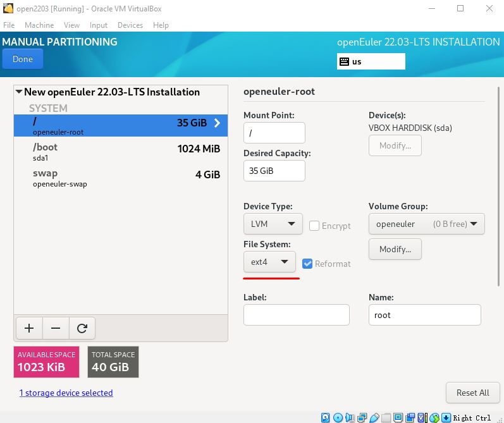Image resolution: width=504 pixels, height=423 pixels.
Task: Uncheck the Reformat checkbox
Action: pos(307,264)
